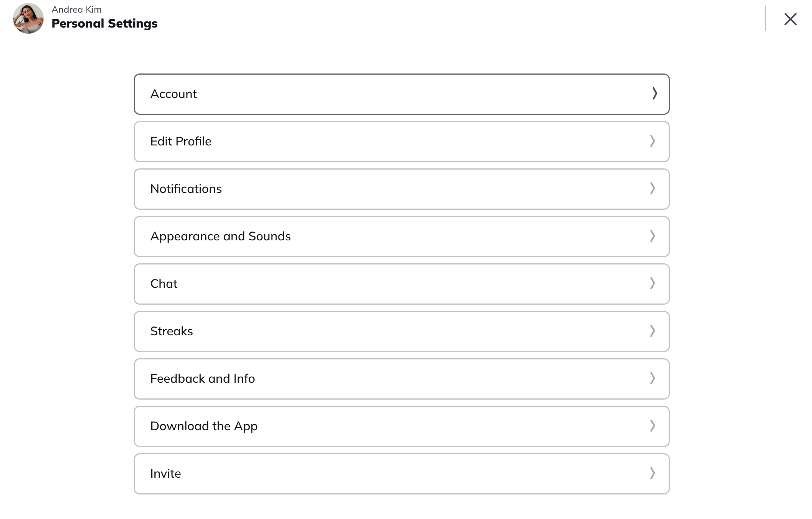Viewport: 812px width, 519px height.
Task: Click Andrea Kim's profile avatar
Action: pos(28,18)
